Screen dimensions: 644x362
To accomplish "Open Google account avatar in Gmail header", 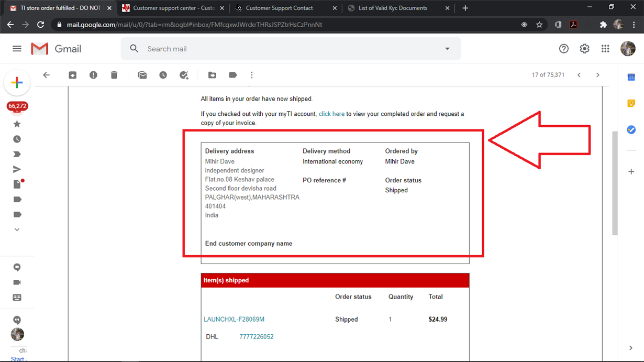I will [x=628, y=49].
